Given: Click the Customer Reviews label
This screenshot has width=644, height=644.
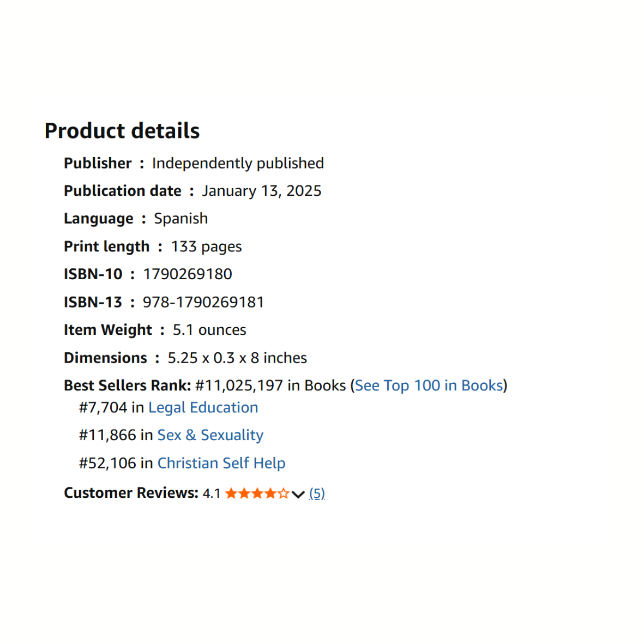Looking at the screenshot, I should tap(131, 493).
